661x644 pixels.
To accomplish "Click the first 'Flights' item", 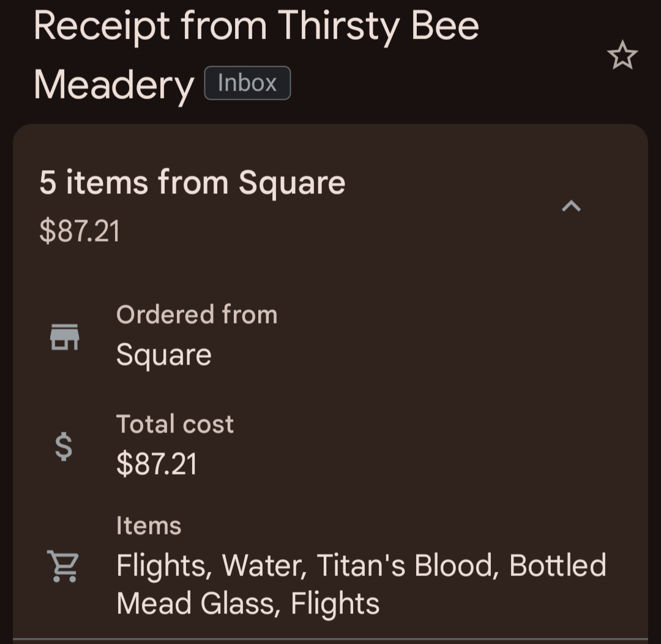I will pos(163,565).
